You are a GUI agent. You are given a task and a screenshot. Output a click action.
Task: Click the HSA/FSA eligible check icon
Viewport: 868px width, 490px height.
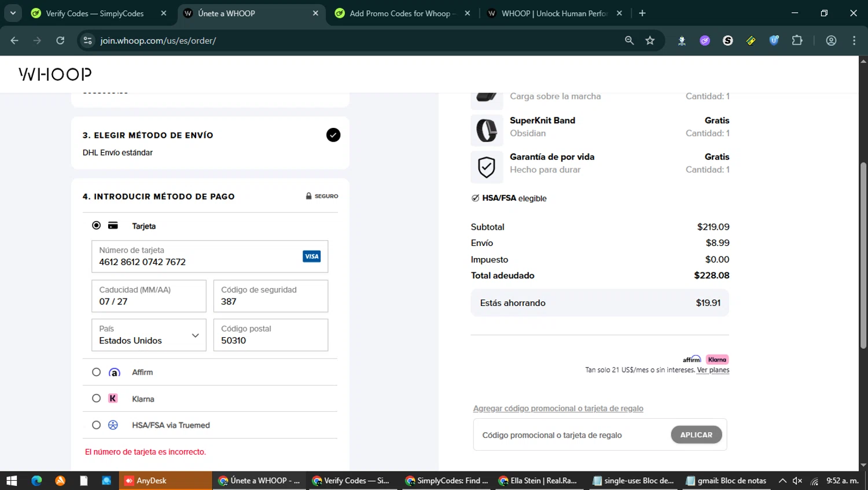tap(476, 198)
